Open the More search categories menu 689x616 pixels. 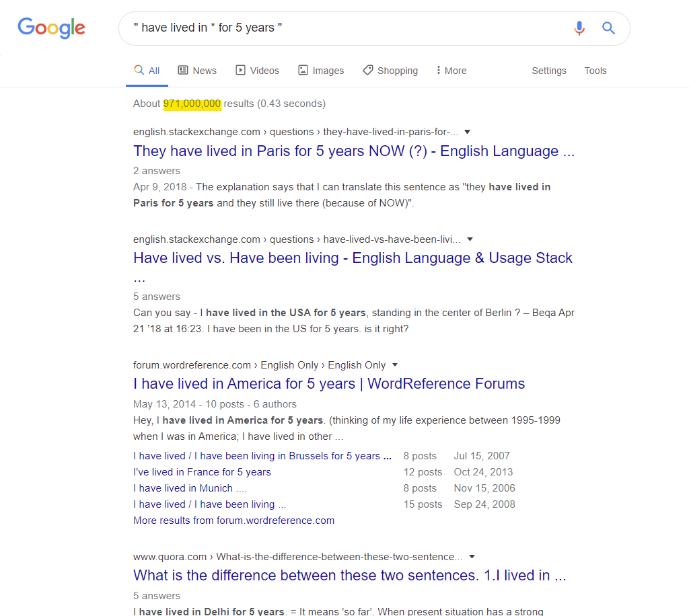(451, 71)
